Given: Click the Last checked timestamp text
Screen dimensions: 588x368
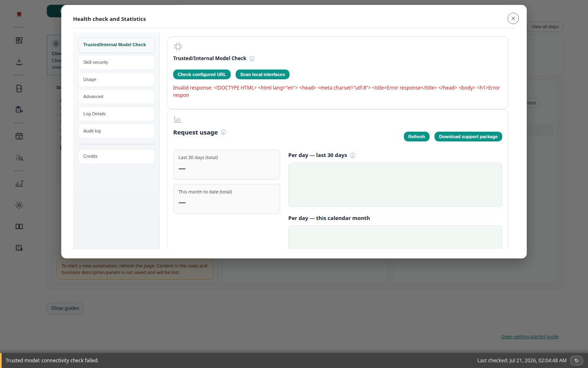Looking at the screenshot, I should pyautogui.click(x=522, y=360).
